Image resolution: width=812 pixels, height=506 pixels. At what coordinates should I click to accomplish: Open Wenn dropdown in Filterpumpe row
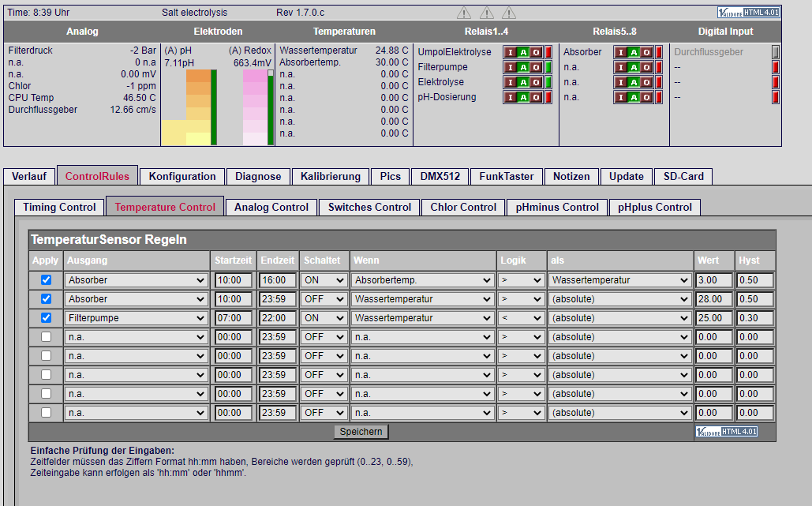pyautogui.click(x=422, y=318)
